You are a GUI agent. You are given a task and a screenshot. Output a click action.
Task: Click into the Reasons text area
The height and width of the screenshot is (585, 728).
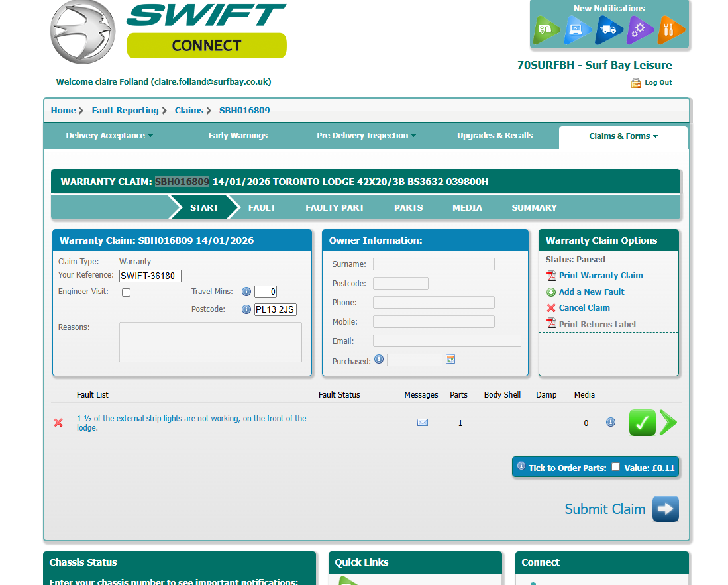point(210,342)
